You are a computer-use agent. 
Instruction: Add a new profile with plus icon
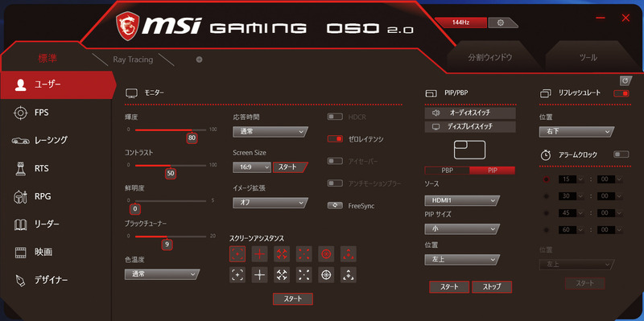[x=199, y=60]
